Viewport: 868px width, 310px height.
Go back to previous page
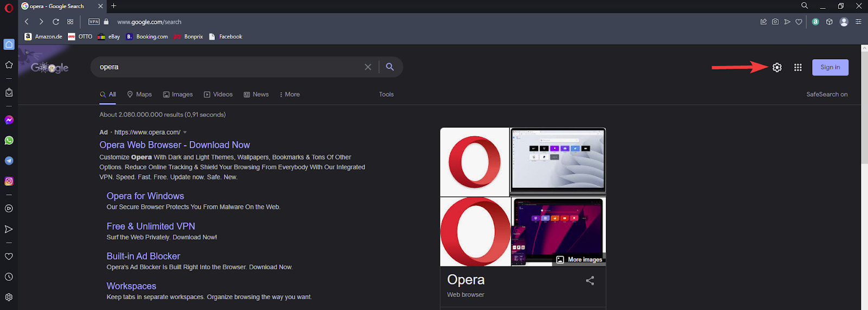pos(27,22)
